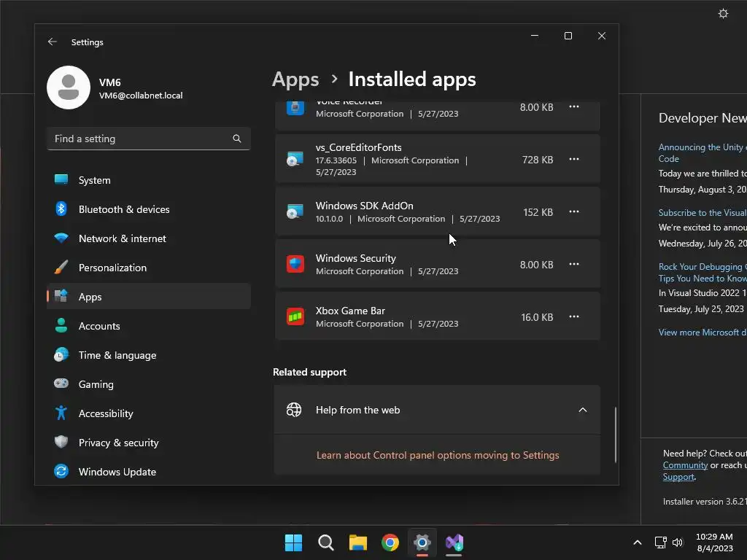This screenshot has width=747, height=560.
Task: Click the Accounts person icon
Action: click(61, 325)
